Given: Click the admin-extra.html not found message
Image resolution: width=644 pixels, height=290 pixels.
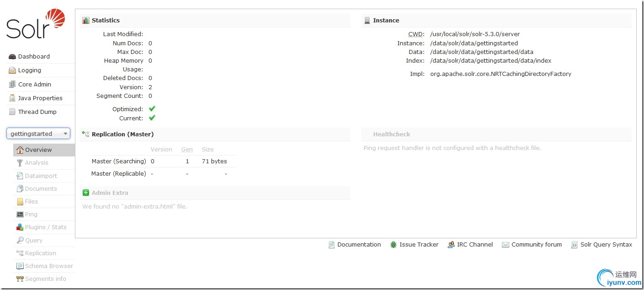Looking at the screenshot, I should click(135, 207).
